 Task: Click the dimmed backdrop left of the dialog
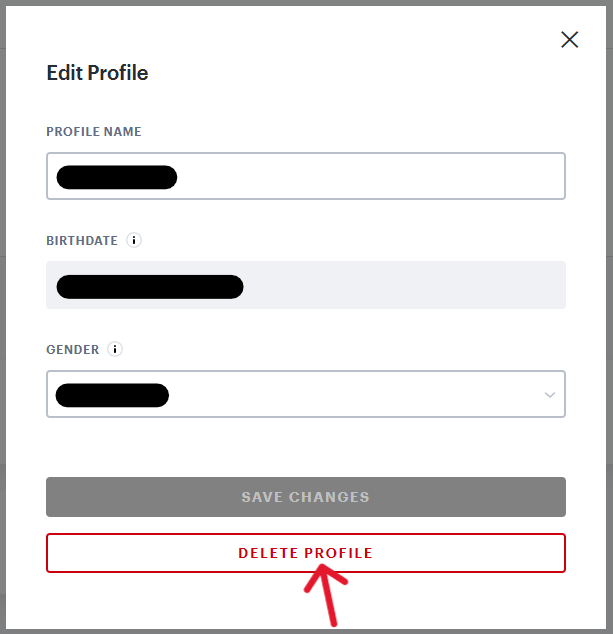(4, 300)
